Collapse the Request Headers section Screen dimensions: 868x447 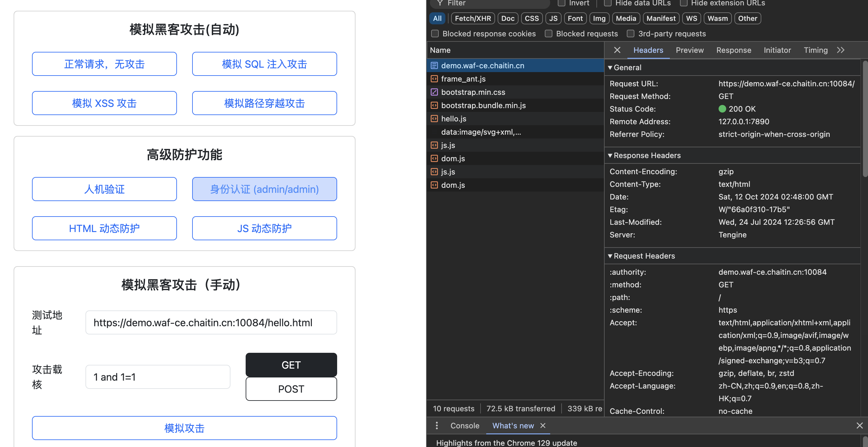(x=610, y=256)
